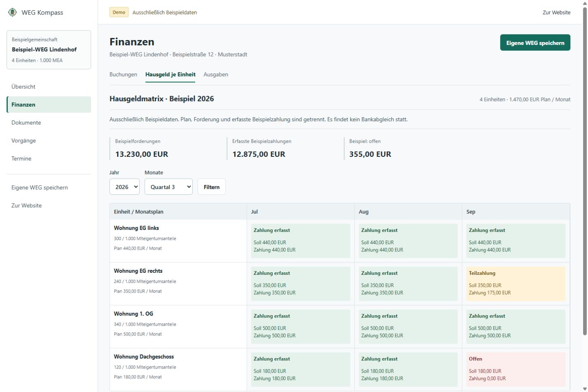The height and width of the screenshot is (392, 588).
Task: Click the yellow Demo badge
Action: coord(119,12)
